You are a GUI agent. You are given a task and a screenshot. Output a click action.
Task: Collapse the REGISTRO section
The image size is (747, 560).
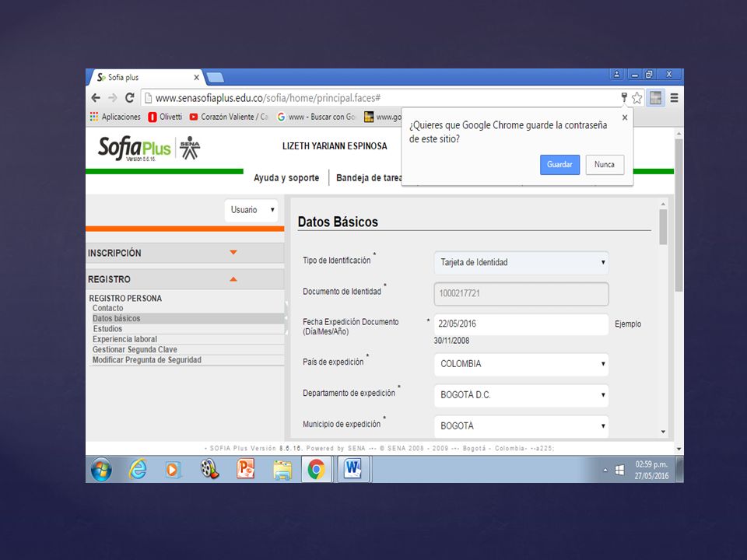tap(185, 279)
